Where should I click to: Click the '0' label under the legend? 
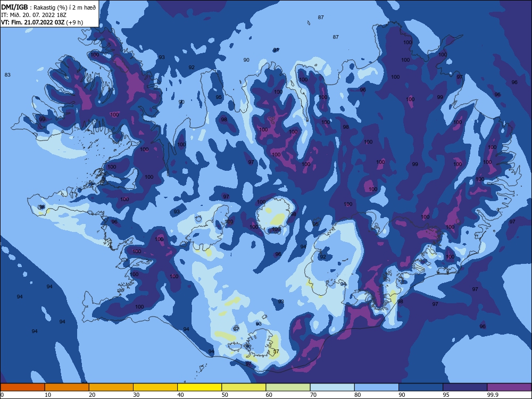2,395
